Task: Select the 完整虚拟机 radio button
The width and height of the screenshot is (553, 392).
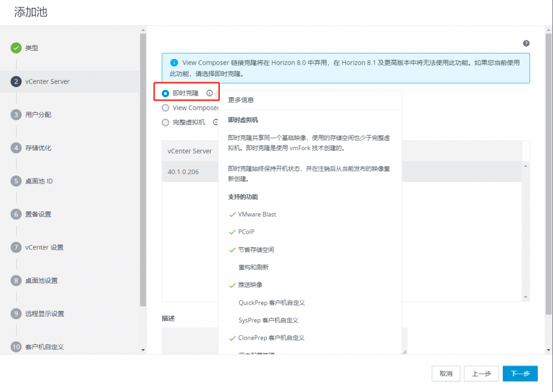Action: (x=165, y=123)
